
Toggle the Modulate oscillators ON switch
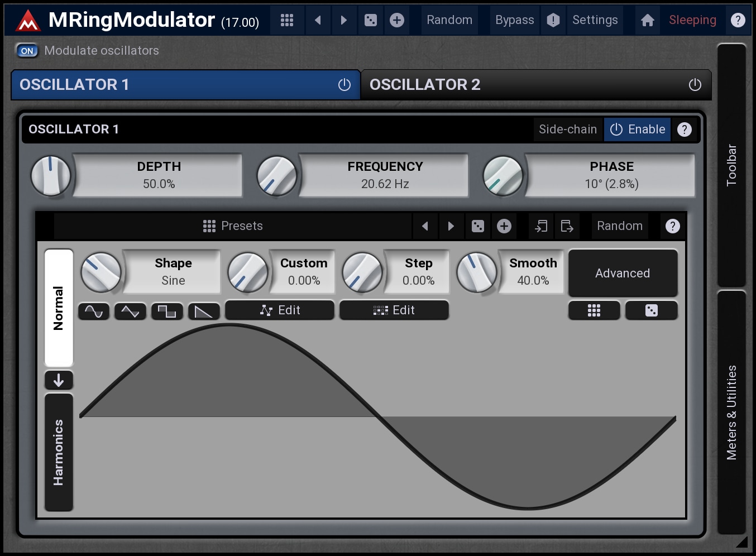(27, 51)
